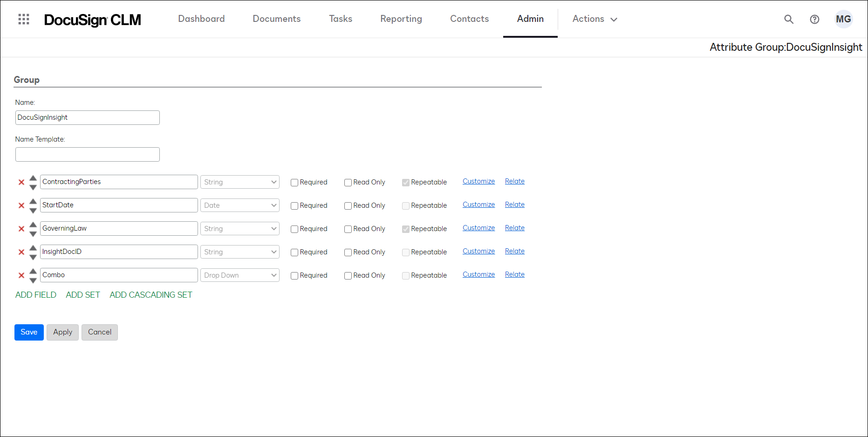Check Required for InsightDocID
Screen dimensions: 868x437
pos(294,253)
